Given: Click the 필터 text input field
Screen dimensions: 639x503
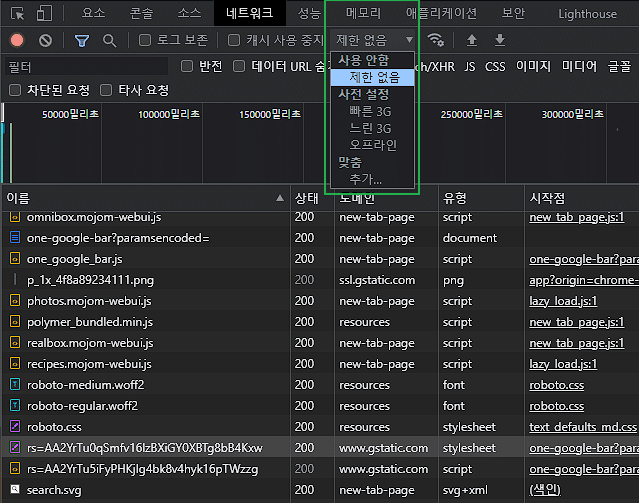Looking at the screenshot, I should (x=86, y=66).
